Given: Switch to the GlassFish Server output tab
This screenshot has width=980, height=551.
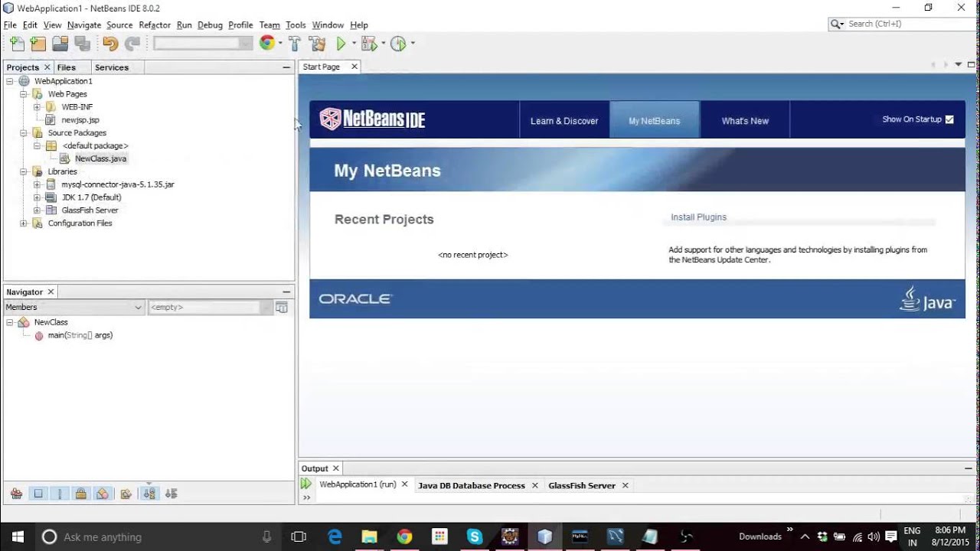Looking at the screenshot, I should pos(582,485).
